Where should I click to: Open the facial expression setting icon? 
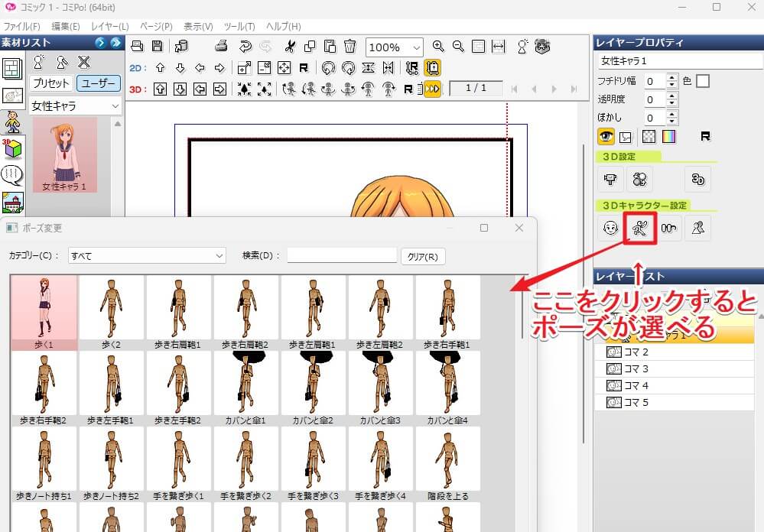(x=610, y=228)
